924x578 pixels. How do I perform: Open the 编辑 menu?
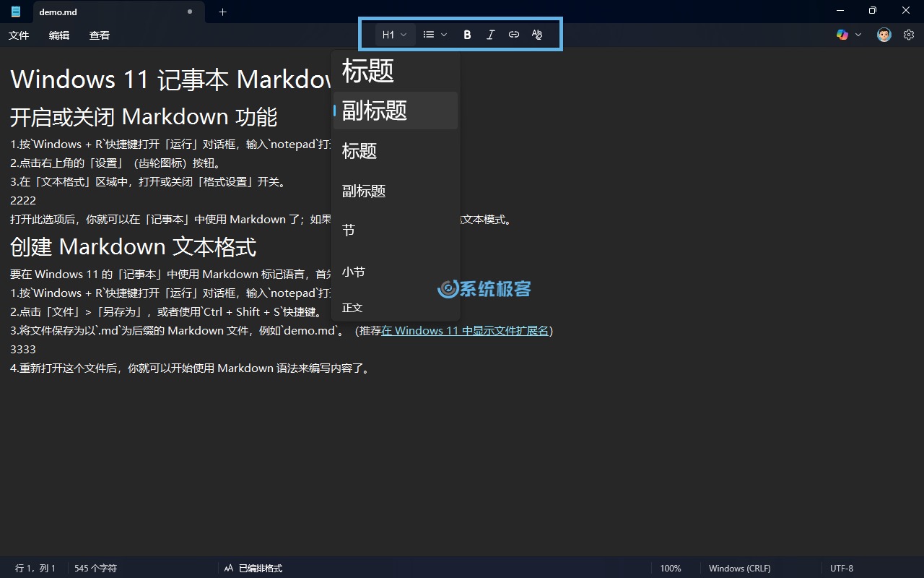(x=59, y=35)
